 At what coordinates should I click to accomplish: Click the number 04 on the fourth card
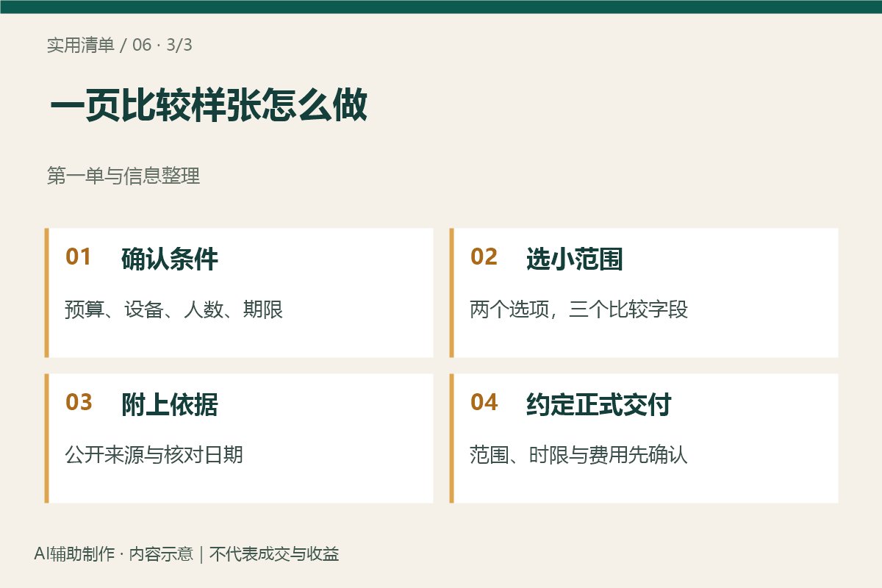[484, 403]
